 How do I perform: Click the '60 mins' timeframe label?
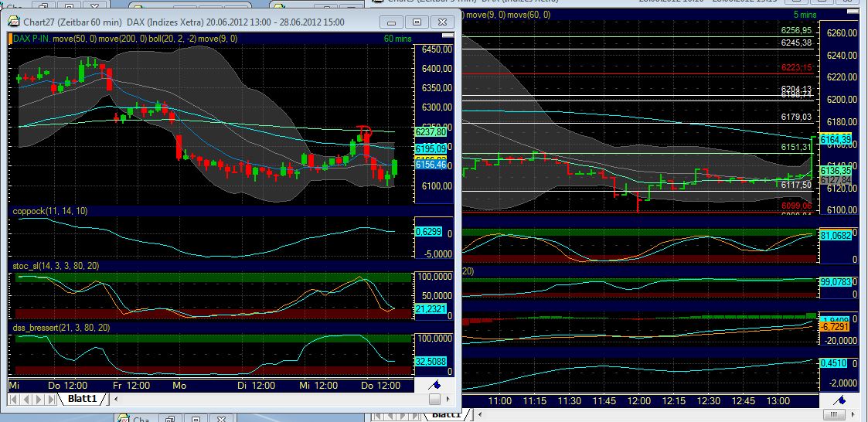point(397,38)
